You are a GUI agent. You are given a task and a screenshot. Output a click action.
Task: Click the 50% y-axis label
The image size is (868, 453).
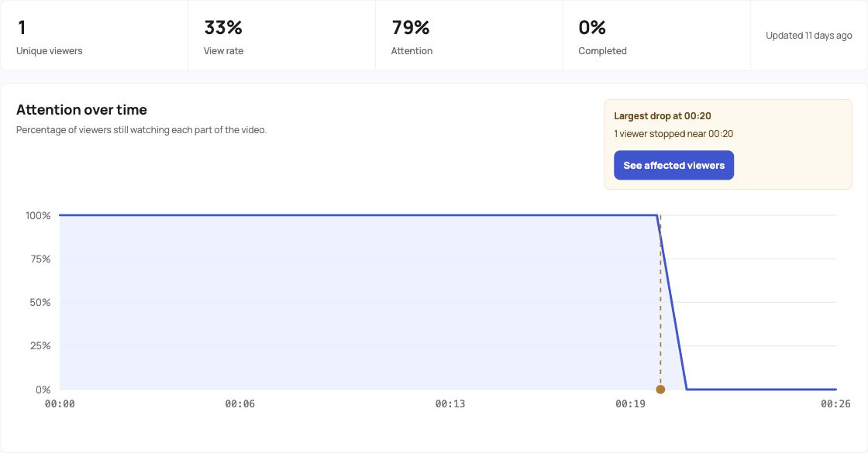(40, 303)
